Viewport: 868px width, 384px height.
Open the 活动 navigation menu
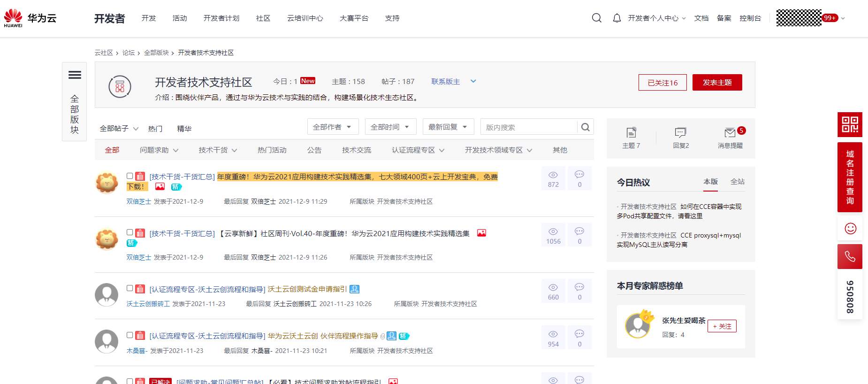click(x=180, y=18)
